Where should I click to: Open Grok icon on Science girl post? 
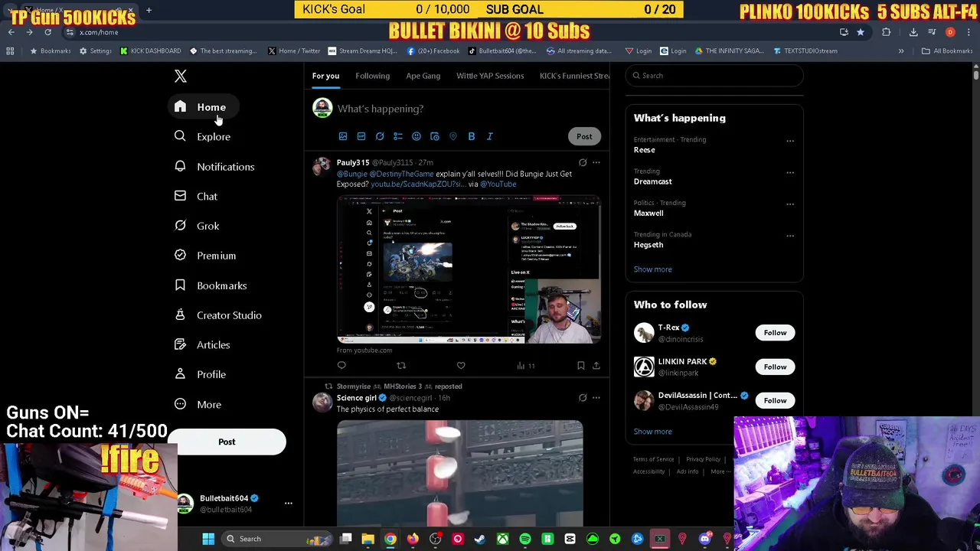(583, 398)
